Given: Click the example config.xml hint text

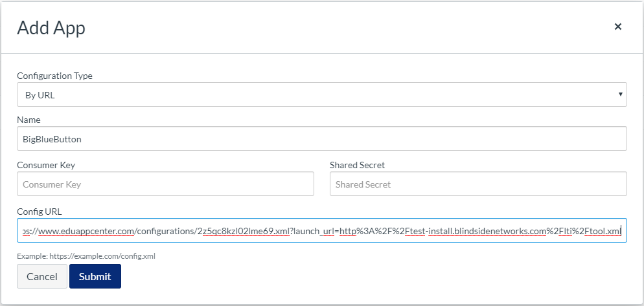Looking at the screenshot, I should 86,256.
